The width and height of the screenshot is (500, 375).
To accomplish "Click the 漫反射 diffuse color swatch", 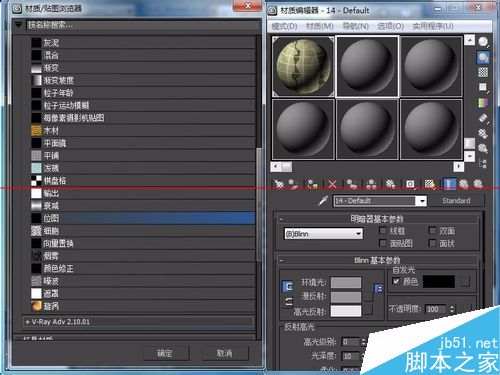I will pos(346,297).
